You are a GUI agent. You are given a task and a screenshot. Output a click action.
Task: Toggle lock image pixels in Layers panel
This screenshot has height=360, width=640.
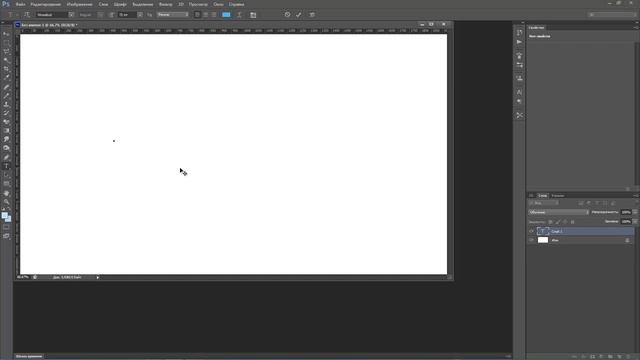(558, 222)
